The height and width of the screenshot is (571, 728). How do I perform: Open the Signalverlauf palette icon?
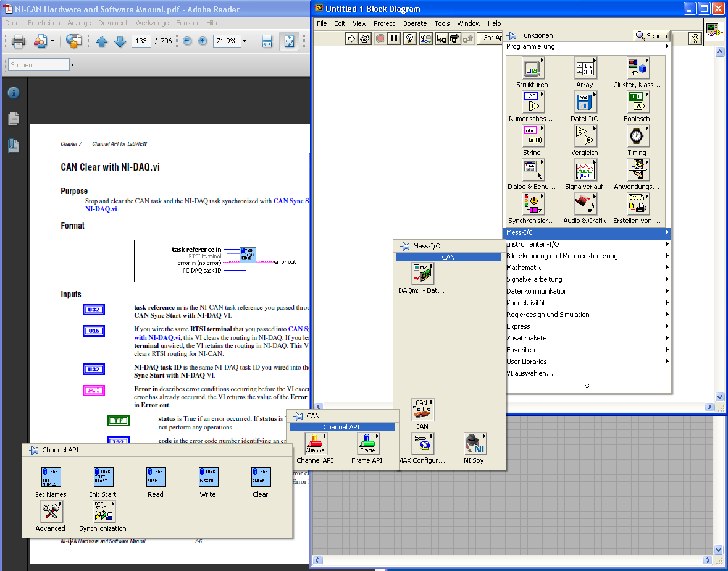click(585, 171)
